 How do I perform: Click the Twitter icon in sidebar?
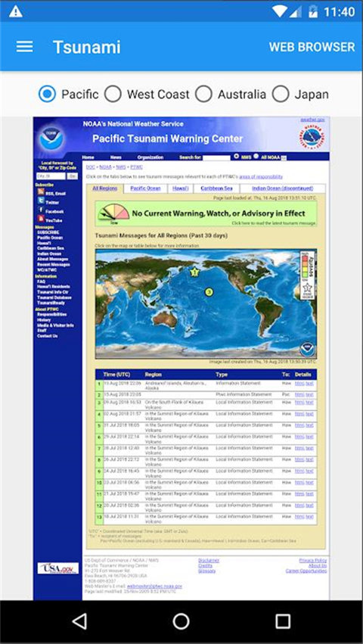(x=41, y=201)
